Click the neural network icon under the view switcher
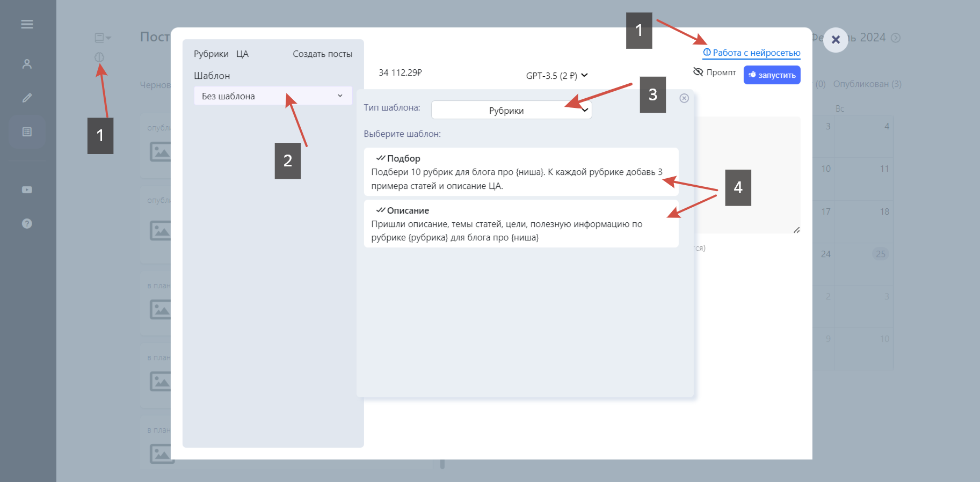The width and height of the screenshot is (980, 482). tap(99, 57)
